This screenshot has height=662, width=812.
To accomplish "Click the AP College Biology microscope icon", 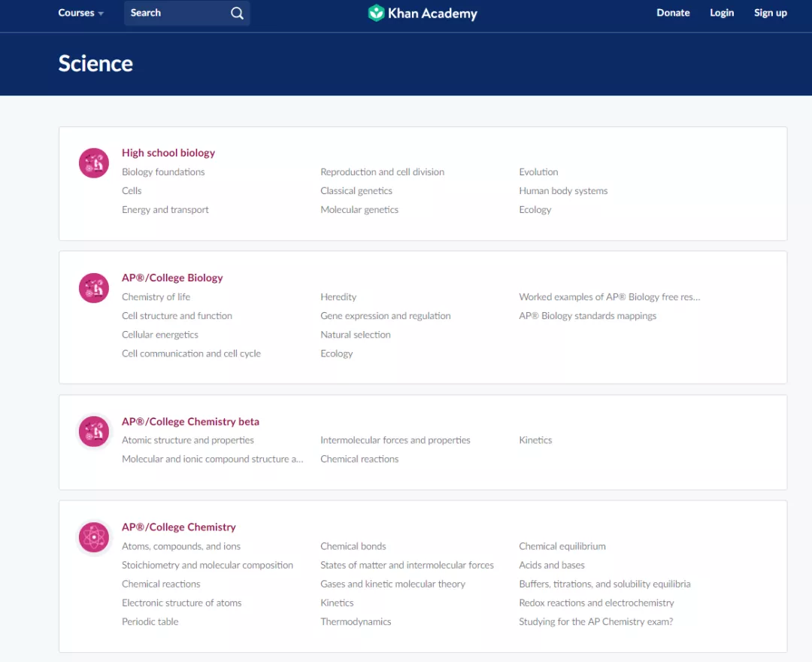I will coord(94,288).
